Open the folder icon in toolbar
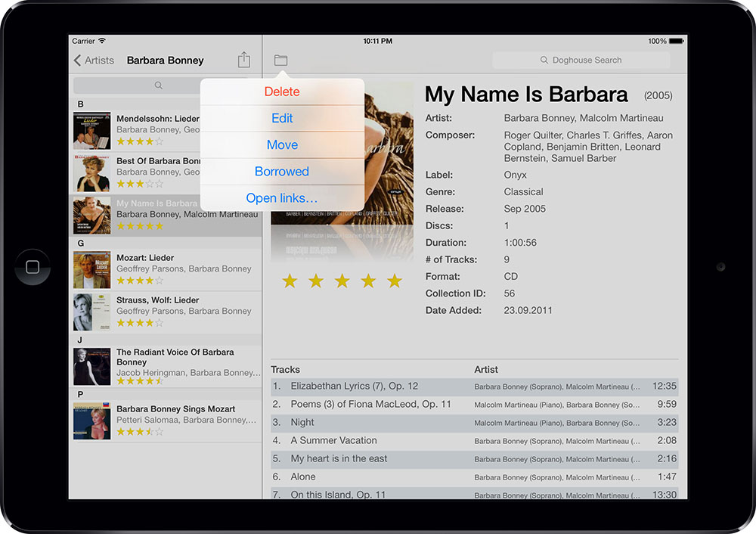 pos(280,60)
